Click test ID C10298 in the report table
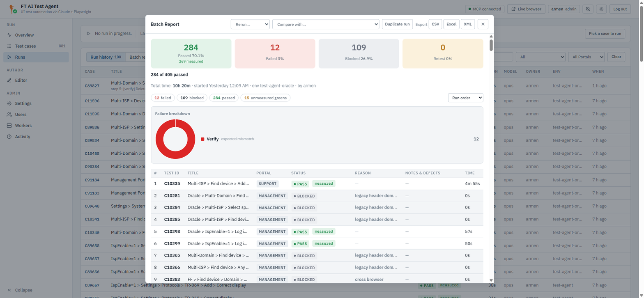 click(x=172, y=232)
